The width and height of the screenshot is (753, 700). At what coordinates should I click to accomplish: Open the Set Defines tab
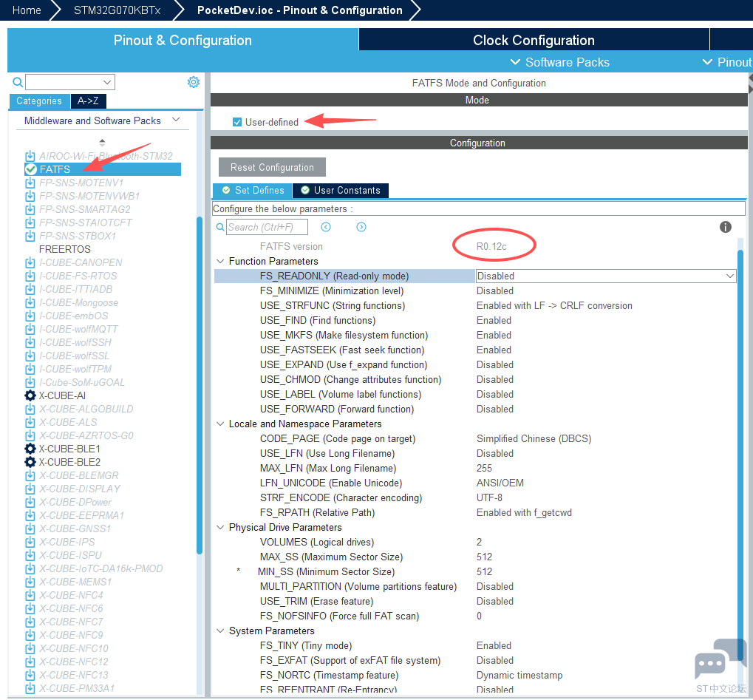click(252, 190)
